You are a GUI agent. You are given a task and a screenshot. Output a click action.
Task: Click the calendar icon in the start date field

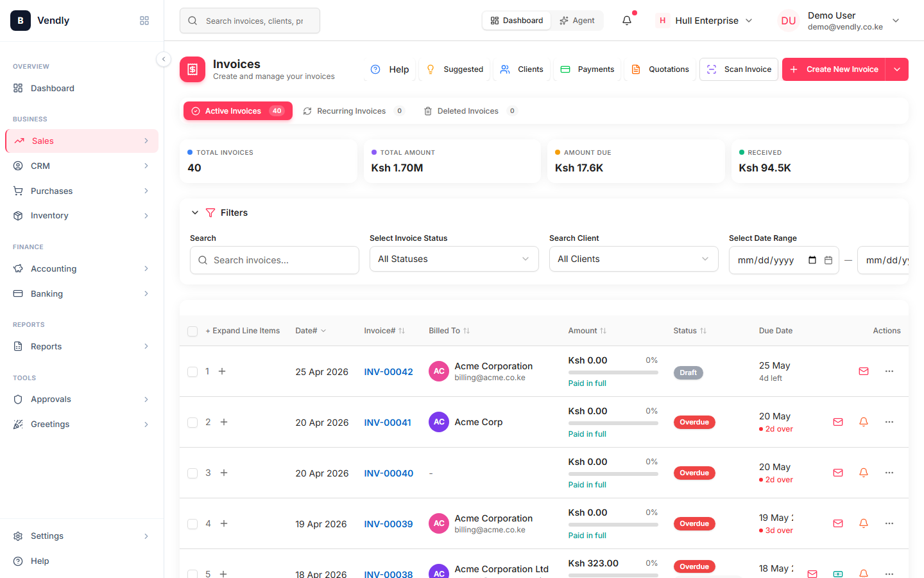(828, 260)
